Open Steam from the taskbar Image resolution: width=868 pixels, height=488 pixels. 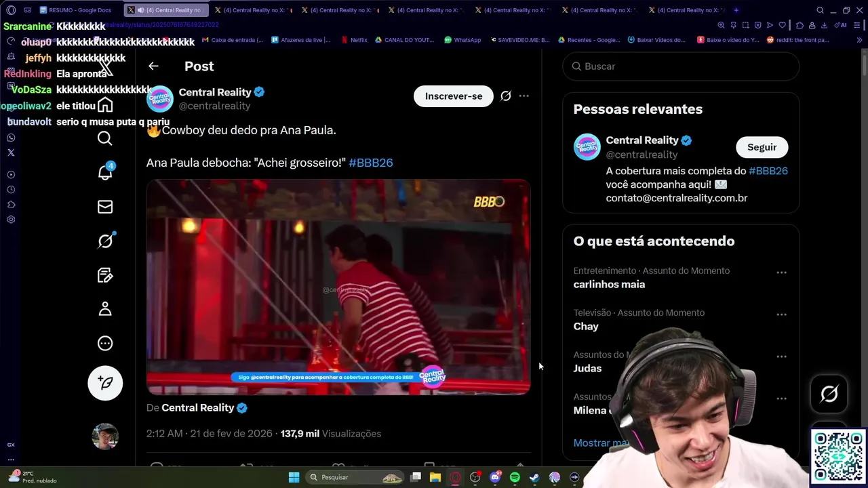coord(534,477)
